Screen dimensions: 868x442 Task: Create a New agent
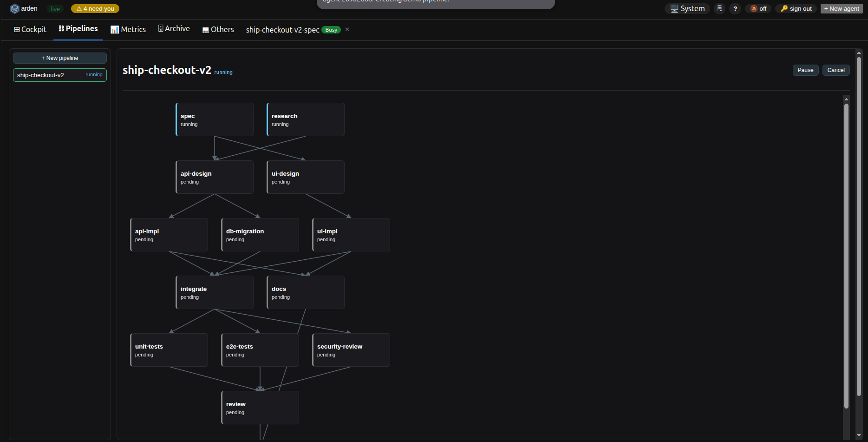[842, 9]
